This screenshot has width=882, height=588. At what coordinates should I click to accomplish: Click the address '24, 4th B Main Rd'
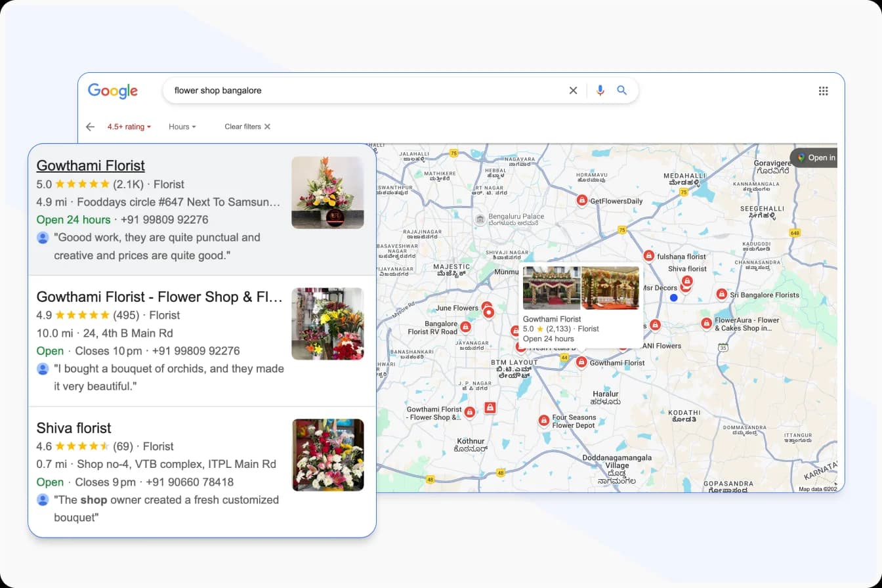[127, 333]
